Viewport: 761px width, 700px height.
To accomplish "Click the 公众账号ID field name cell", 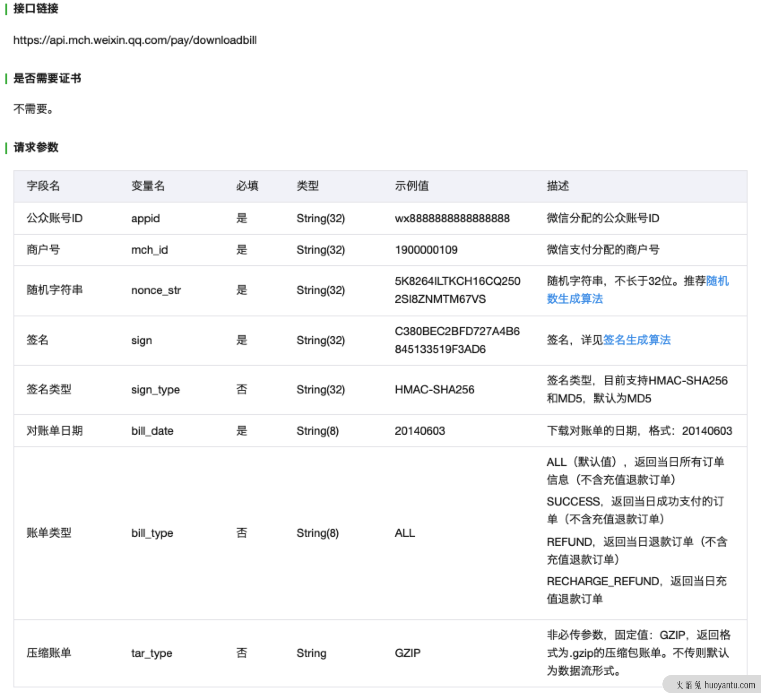I will pos(55,218).
